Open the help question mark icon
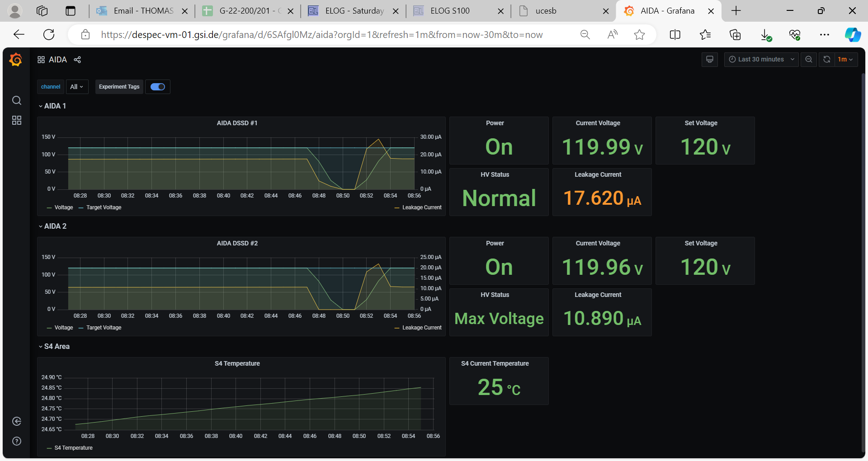868x461 pixels. click(x=17, y=441)
